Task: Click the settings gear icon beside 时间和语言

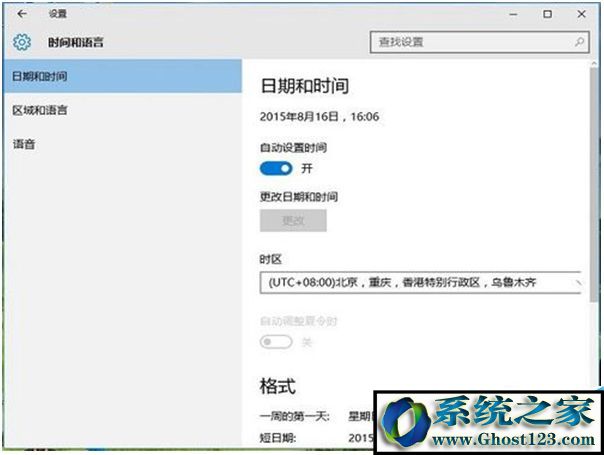Action: click(x=22, y=42)
